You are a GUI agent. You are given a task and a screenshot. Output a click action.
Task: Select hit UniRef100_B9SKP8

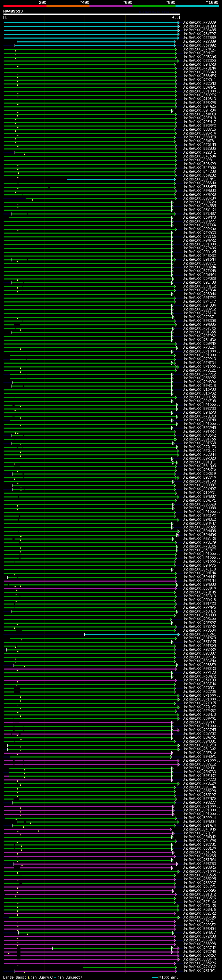199,103
